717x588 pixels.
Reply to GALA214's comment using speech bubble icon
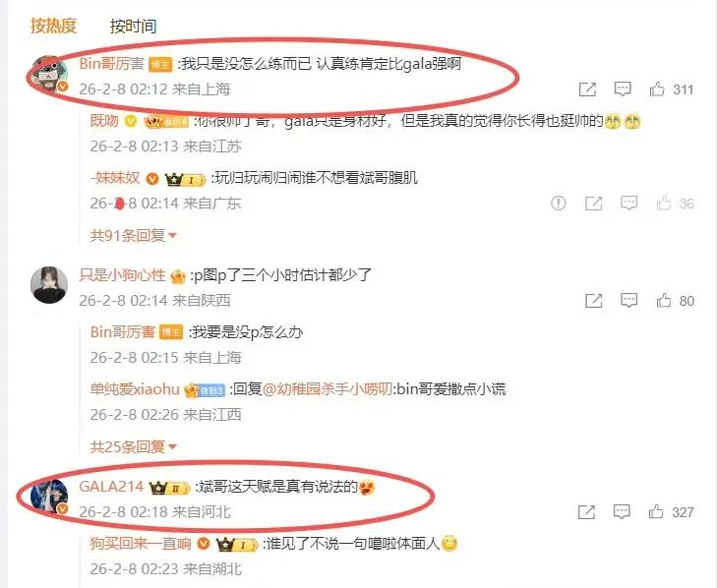(x=622, y=511)
